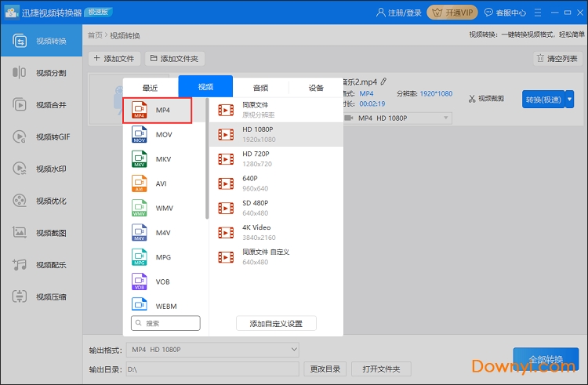The width and height of the screenshot is (588, 385).
Task: Choose the 640P 960x640 preset
Action: (x=277, y=183)
